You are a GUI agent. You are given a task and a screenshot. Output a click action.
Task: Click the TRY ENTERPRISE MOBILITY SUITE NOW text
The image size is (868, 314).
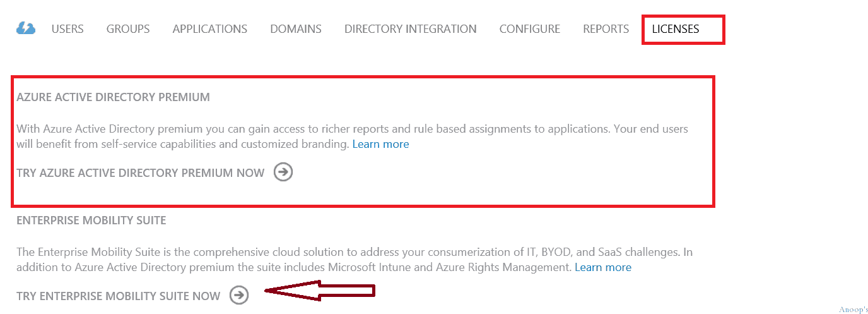coord(119,296)
